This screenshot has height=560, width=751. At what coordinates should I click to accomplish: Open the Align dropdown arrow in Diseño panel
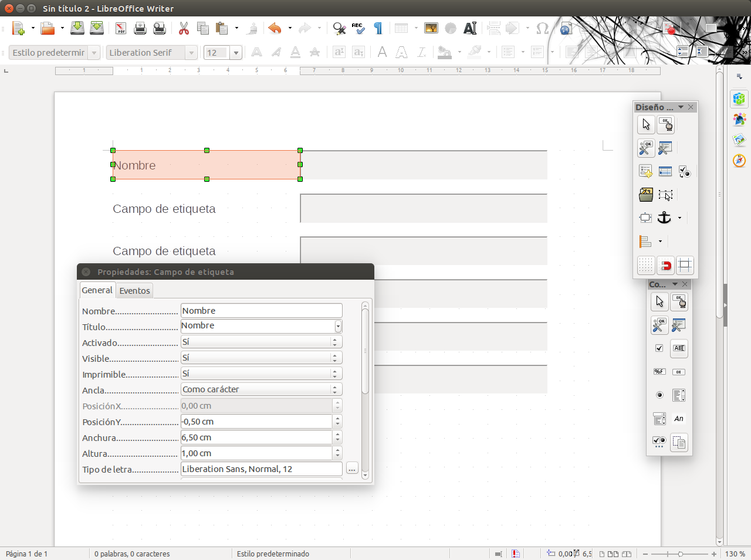click(x=660, y=241)
